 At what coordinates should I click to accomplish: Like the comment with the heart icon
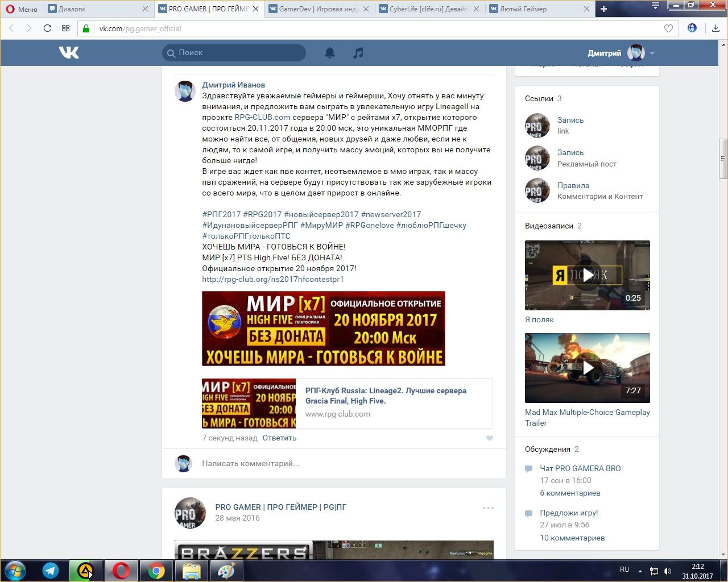coord(489,438)
